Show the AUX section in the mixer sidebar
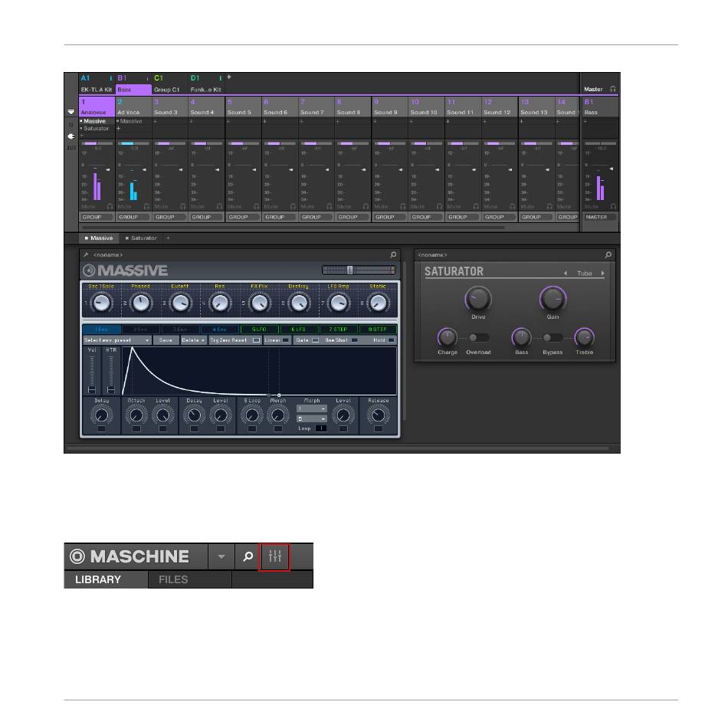 coord(71,148)
